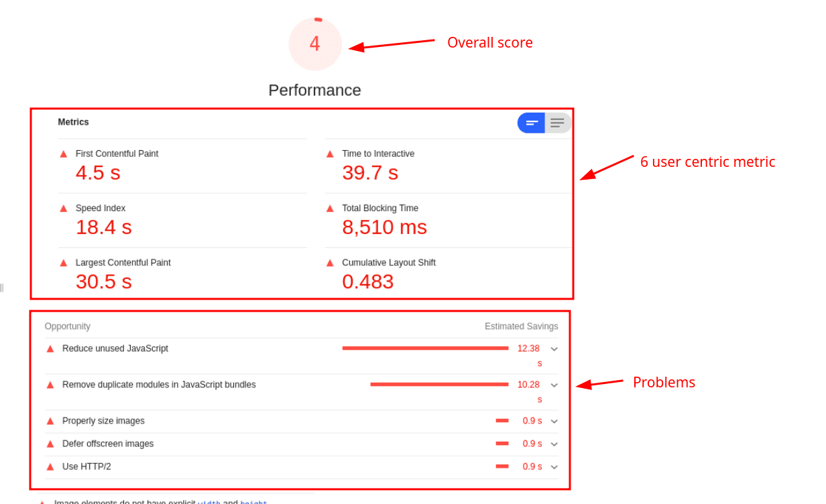Switch metrics to the compact bar view
Screen dimensions: 826x504
point(531,123)
